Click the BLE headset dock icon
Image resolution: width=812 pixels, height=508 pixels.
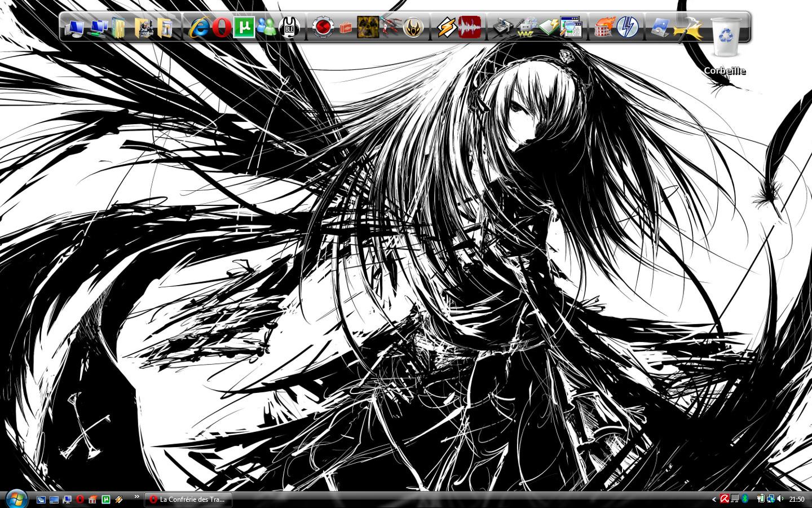pyautogui.click(x=289, y=27)
